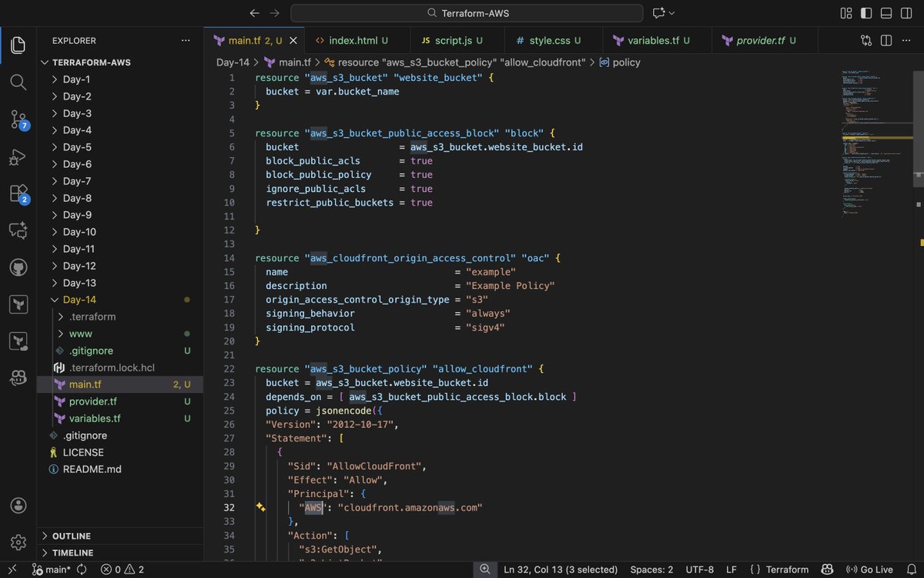This screenshot has height=578, width=924.
Task: Open Explorer Views and More Actions ellipsis
Action: pyautogui.click(x=186, y=40)
